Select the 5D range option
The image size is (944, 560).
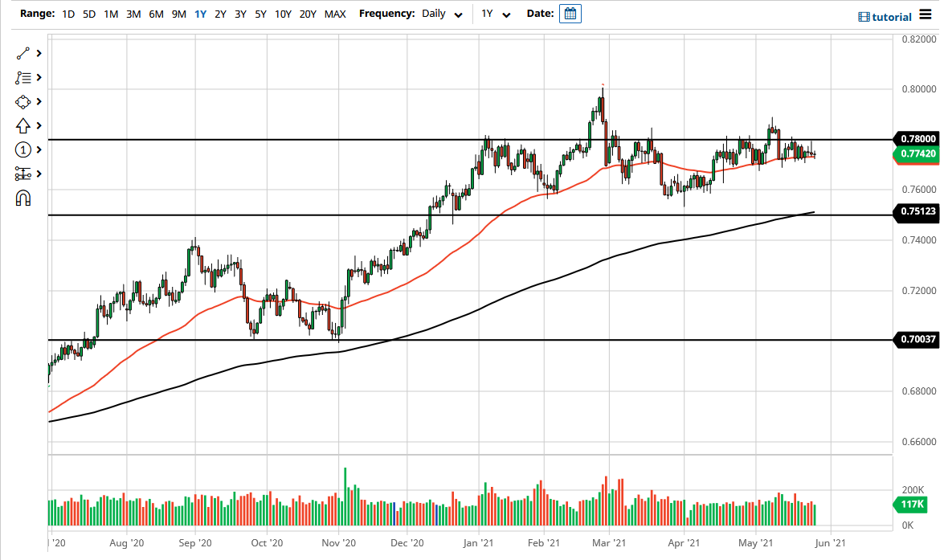(88, 14)
